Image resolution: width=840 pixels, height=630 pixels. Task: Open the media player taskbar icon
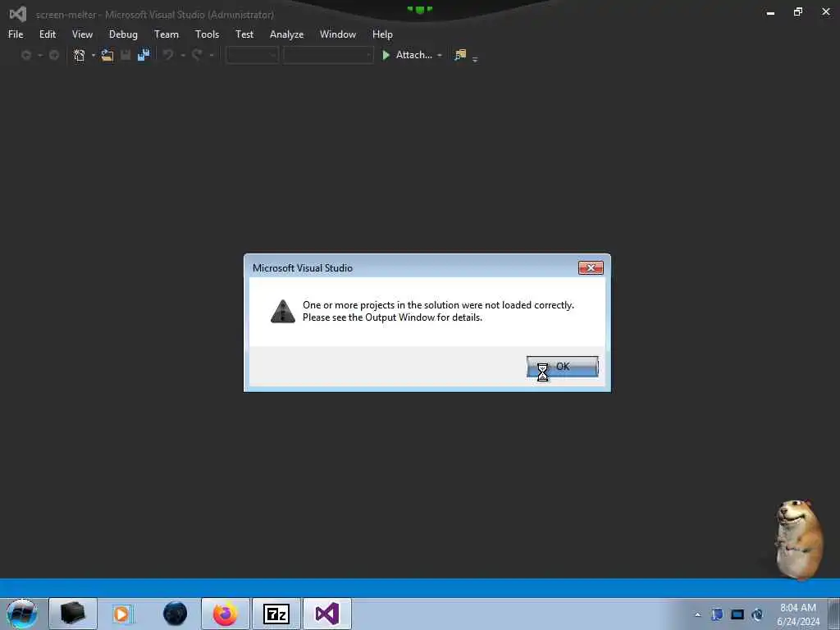pos(122,614)
